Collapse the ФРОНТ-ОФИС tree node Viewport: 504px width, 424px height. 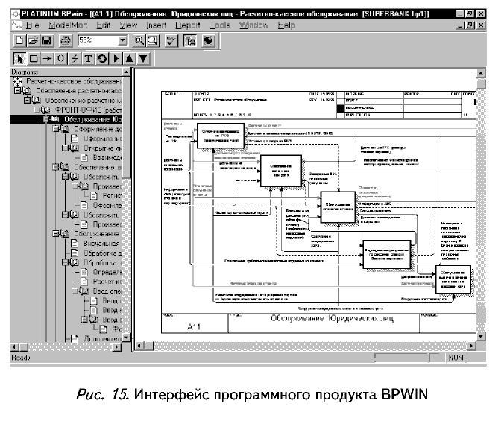tap(37, 110)
